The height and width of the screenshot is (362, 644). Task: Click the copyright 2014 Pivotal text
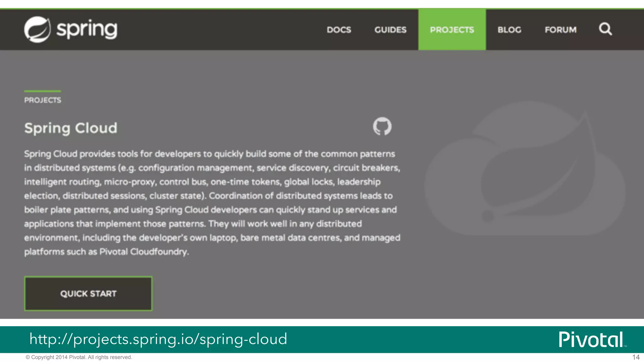pyautogui.click(x=79, y=357)
